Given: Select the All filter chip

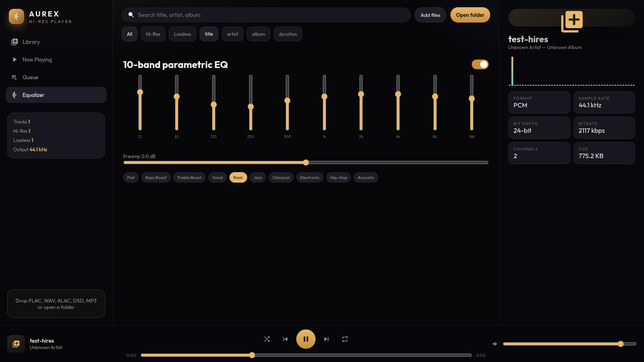Looking at the screenshot, I should (130, 34).
